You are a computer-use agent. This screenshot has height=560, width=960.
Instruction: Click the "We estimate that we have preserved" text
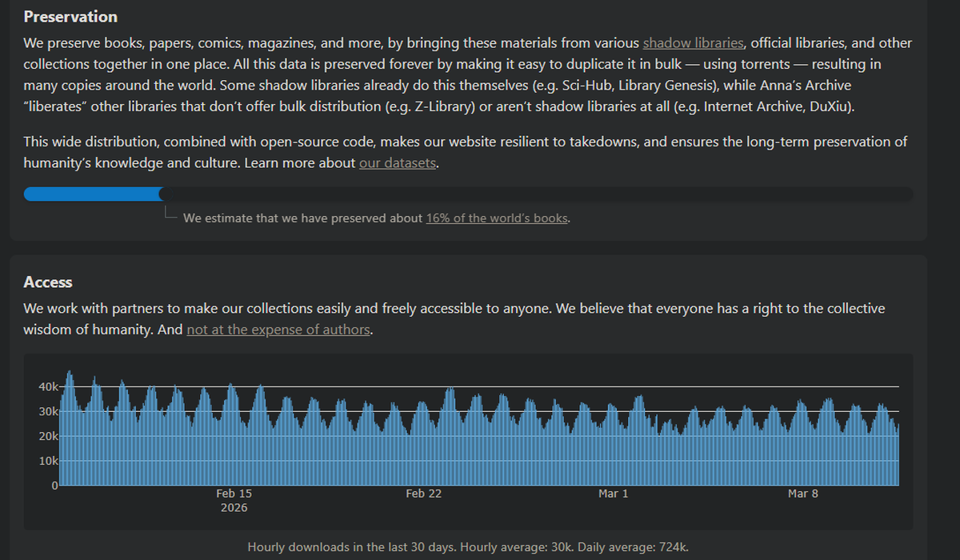pos(303,218)
